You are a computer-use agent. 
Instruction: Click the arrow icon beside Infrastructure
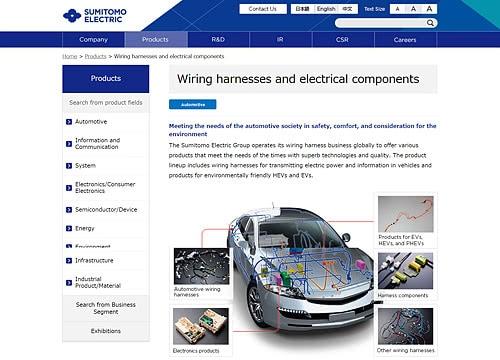pos(69,260)
